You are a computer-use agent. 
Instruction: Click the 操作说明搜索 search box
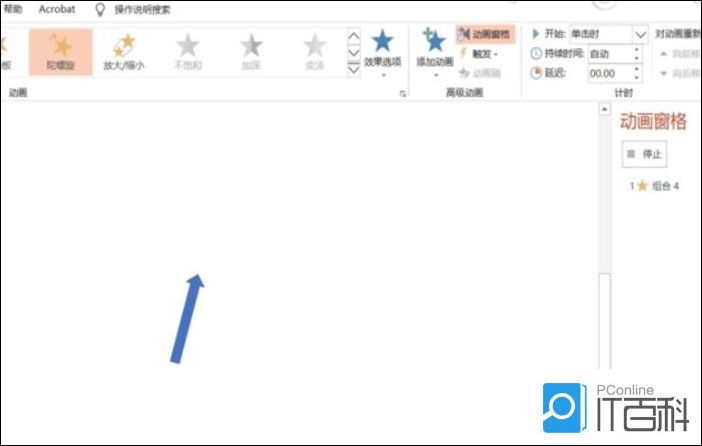142,9
